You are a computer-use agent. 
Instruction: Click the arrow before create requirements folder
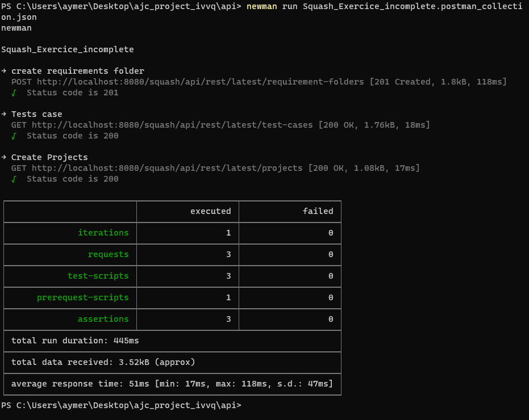coord(4,71)
